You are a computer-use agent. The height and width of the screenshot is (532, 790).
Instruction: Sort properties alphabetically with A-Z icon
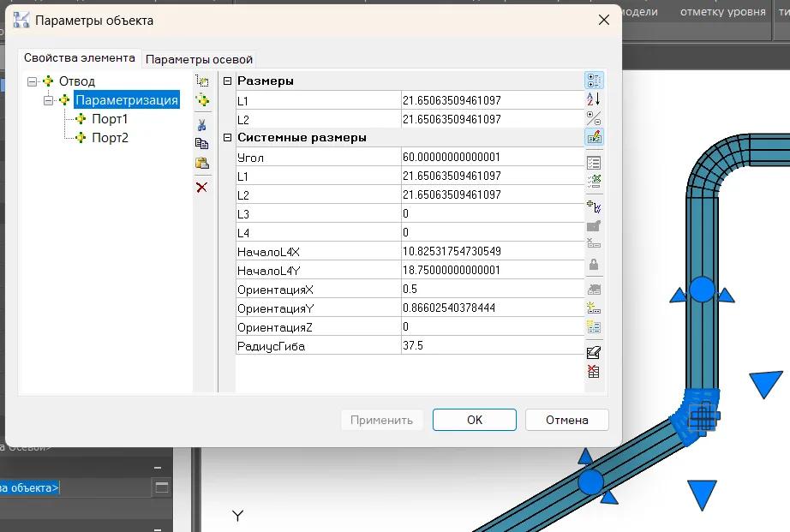click(x=593, y=99)
